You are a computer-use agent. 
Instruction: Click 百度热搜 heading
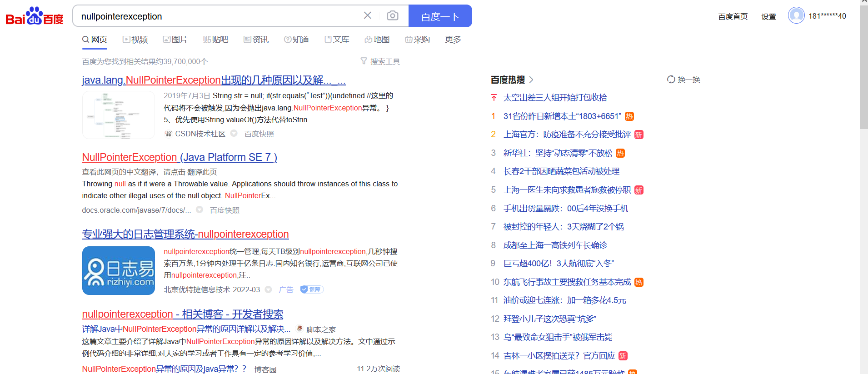click(x=508, y=80)
